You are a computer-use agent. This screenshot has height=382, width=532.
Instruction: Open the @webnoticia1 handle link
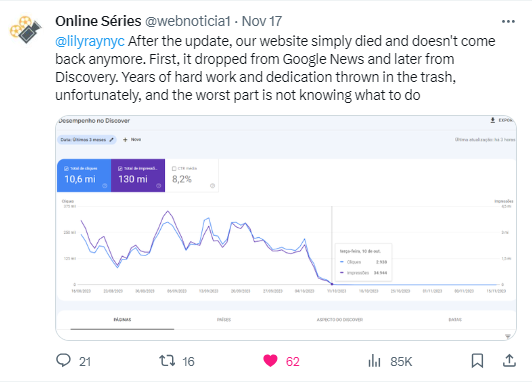(188, 21)
